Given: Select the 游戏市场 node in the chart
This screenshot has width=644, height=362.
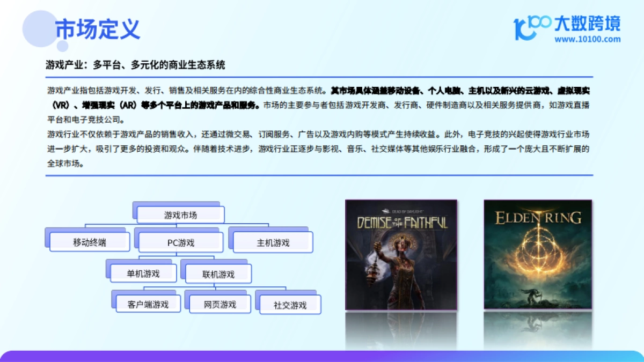Looking at the screenshot, I should coord(181,214).
